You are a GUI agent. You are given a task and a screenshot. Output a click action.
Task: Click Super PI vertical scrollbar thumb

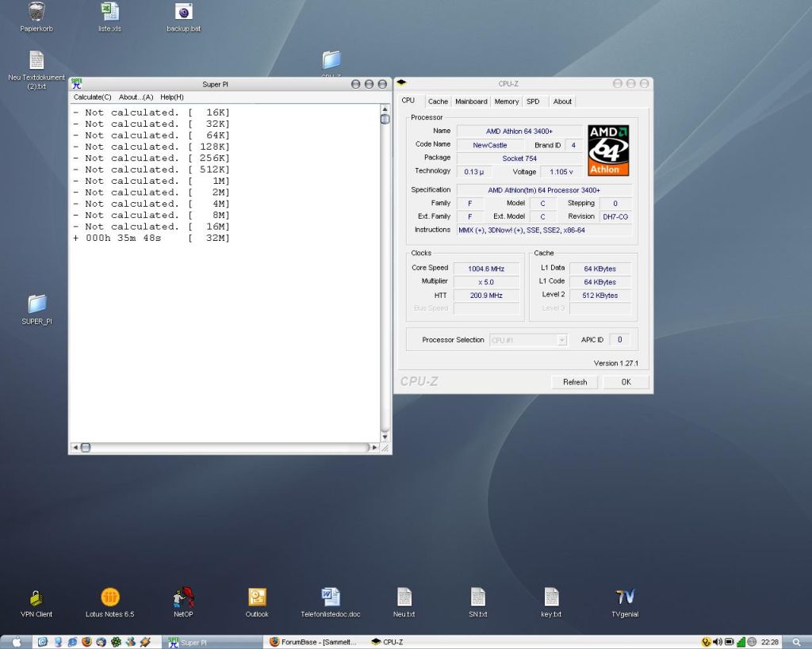pos(385,119)
